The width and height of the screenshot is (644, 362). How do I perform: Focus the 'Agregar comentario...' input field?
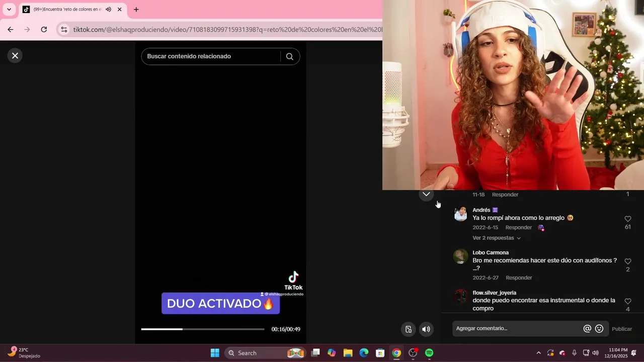[x=517, y=328]
